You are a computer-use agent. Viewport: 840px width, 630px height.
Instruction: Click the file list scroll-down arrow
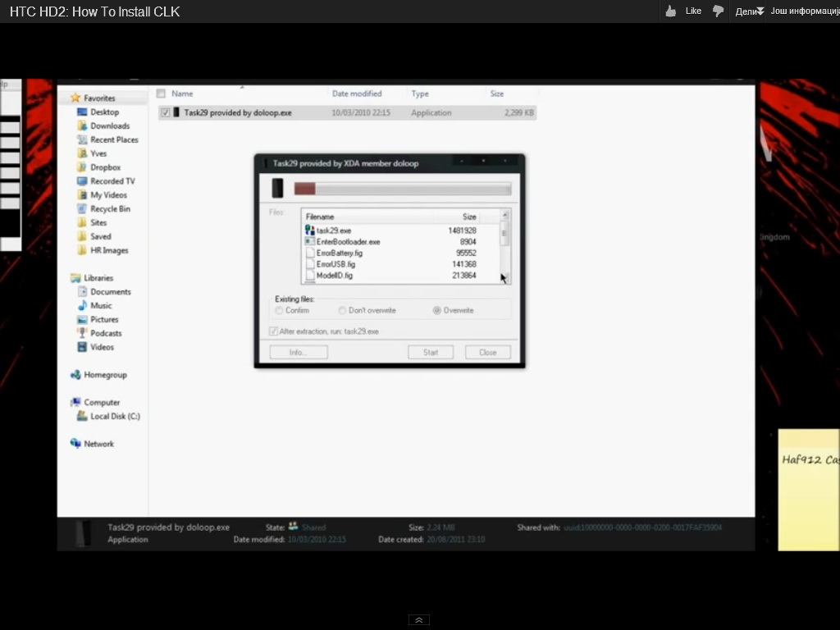tap(504, 278)
